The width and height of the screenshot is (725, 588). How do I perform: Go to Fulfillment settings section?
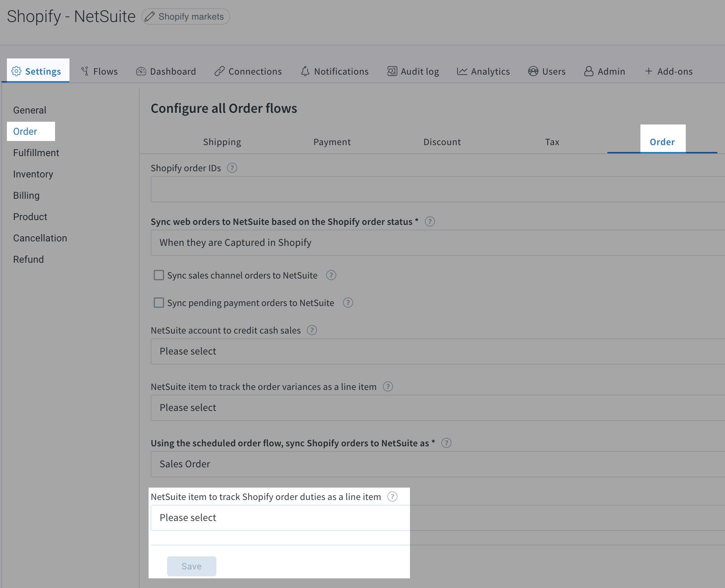tap(36, 153)
